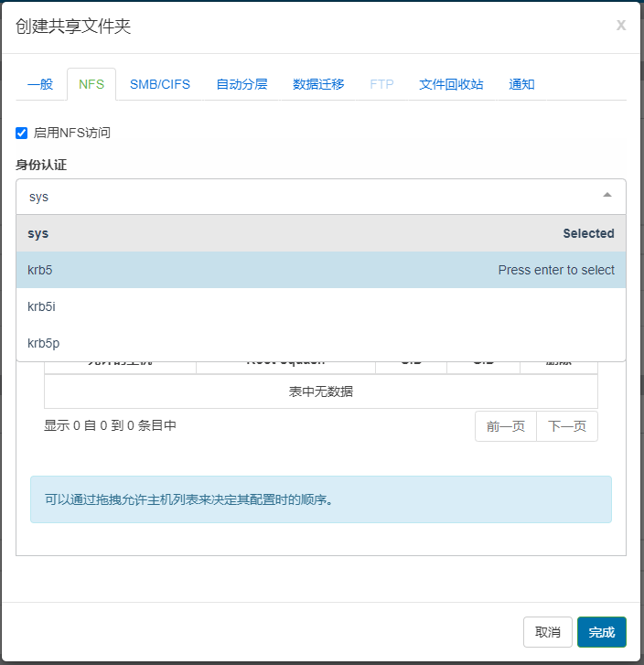
Task: Close the create shared folder dialog
Action: coord(621,26)
